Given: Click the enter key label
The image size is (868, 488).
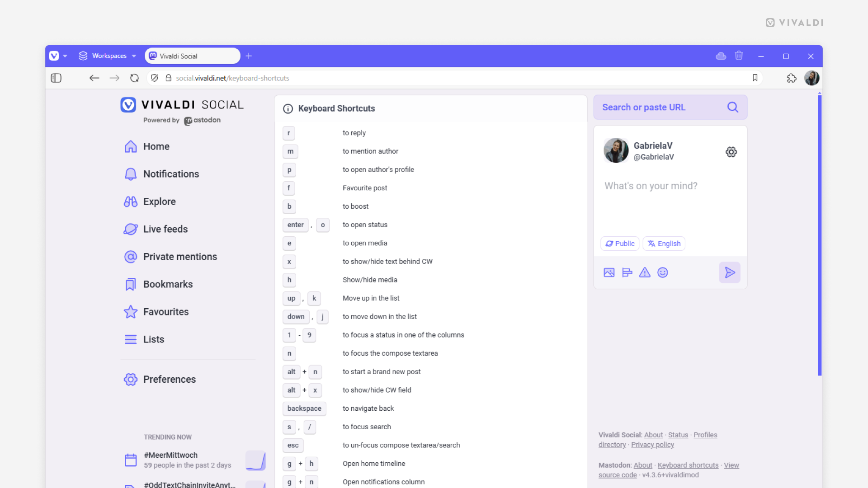Looking at the screenshot, I should tap(296, 225).
